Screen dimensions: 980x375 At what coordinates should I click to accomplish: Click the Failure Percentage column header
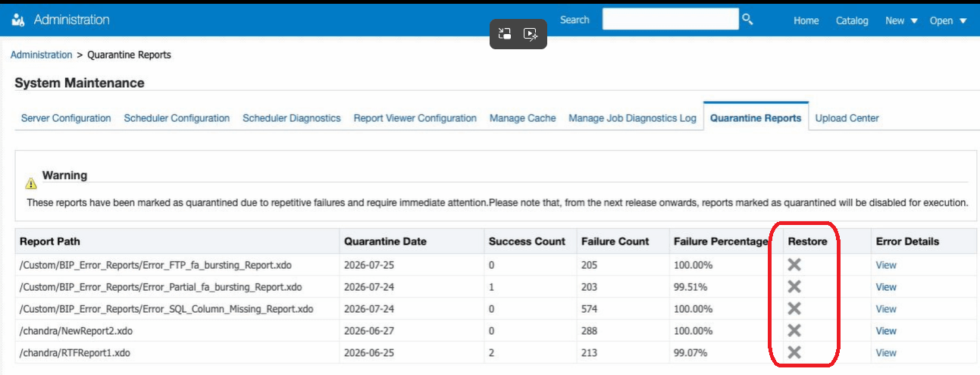click(721, 242)
